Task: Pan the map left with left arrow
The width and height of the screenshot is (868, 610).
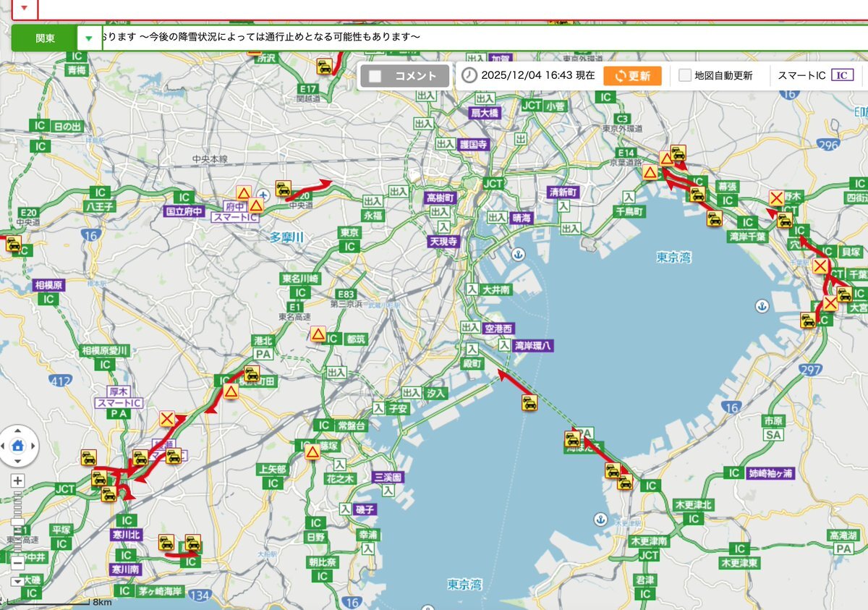Action: pos(3,445)
